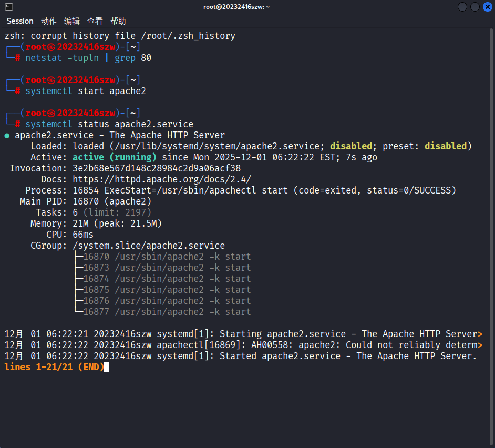Click the 'active (running)' status text
This screenshot has width=495, height=448.
pos(115,157)
